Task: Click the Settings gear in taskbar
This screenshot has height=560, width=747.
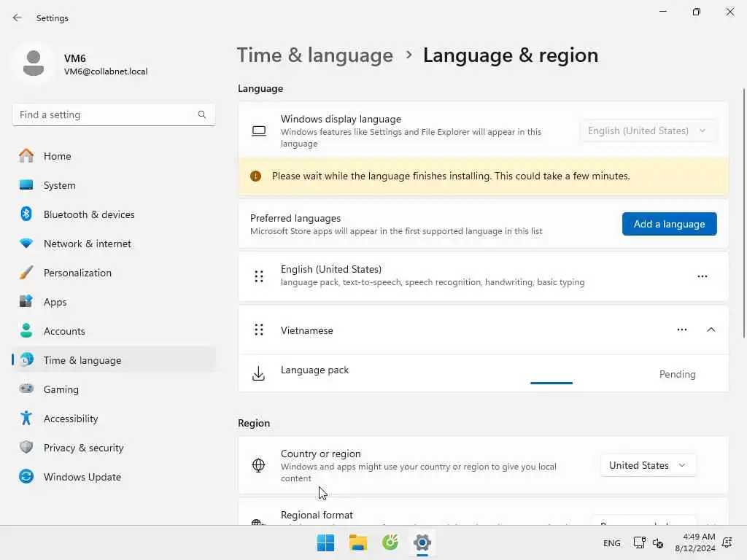Action: (x=422, y=542)
